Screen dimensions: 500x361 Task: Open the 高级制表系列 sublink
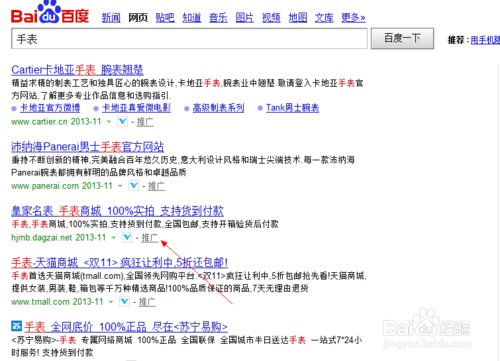[218, 108]
